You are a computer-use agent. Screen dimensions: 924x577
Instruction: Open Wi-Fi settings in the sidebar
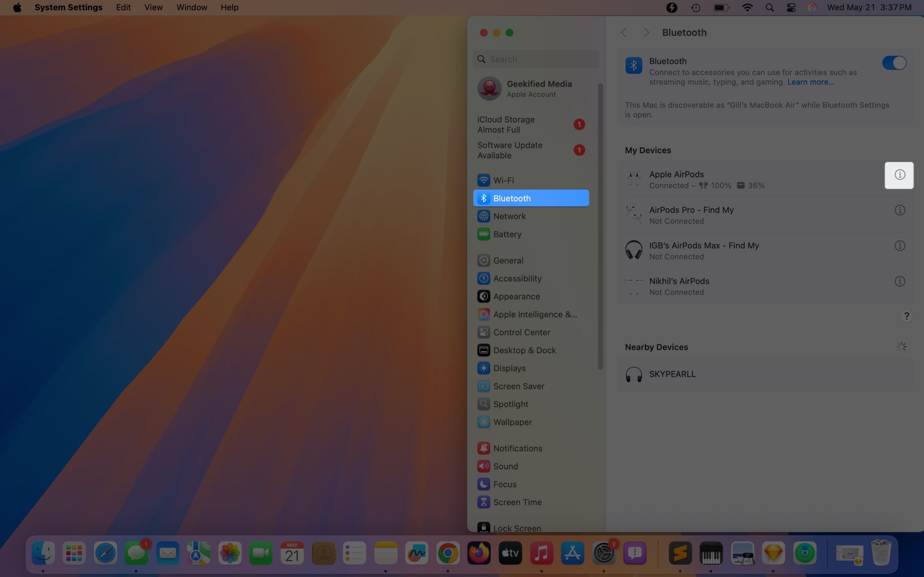pos(504,180)
